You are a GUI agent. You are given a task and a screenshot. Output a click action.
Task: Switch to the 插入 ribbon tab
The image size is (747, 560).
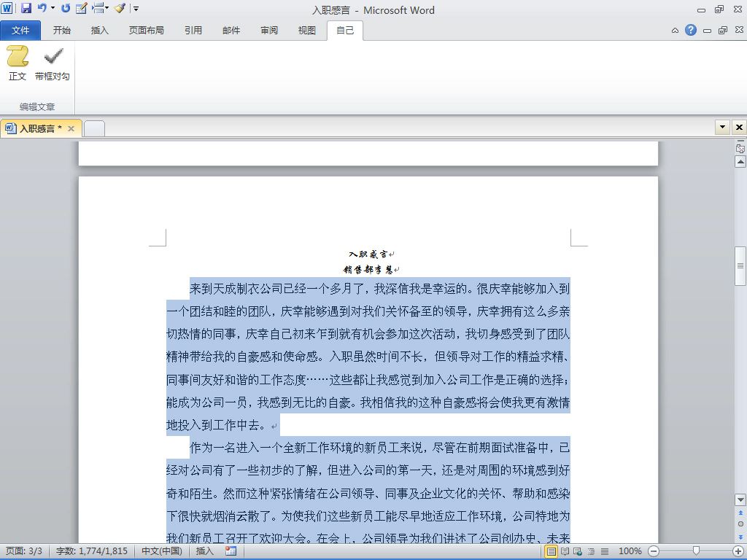pos(99,31)
